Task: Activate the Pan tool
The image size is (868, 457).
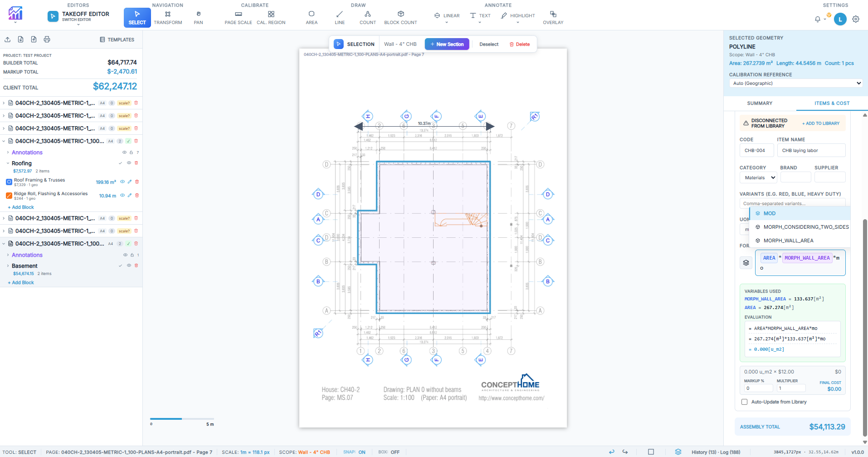Action: pos(198,18)
